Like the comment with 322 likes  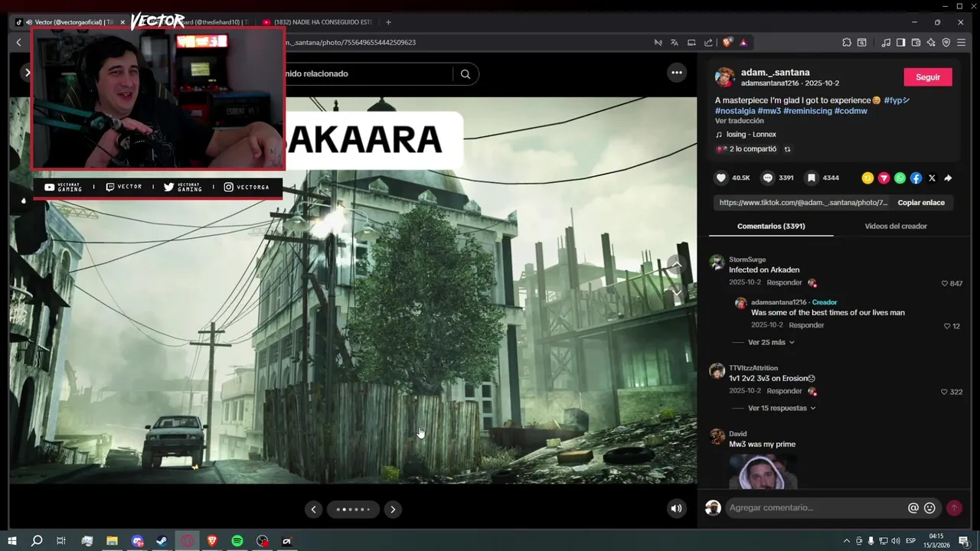pyautogui.click(x=945, y=392)
